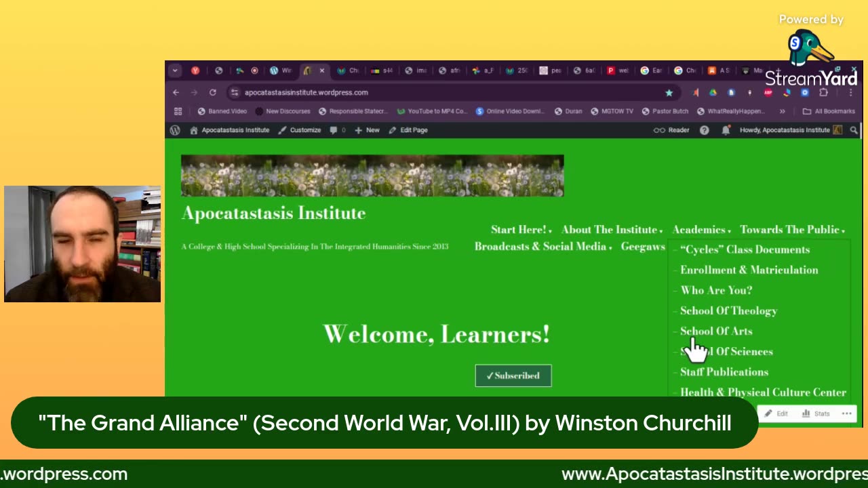Expand the Academics menu
This screenshot has height=488, width=868.
click(x=702, y=230)
